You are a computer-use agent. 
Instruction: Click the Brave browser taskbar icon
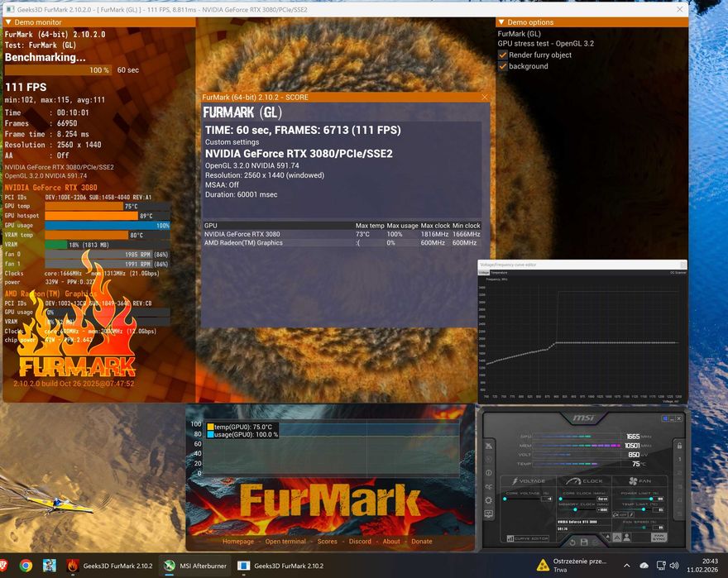point(3,566)
